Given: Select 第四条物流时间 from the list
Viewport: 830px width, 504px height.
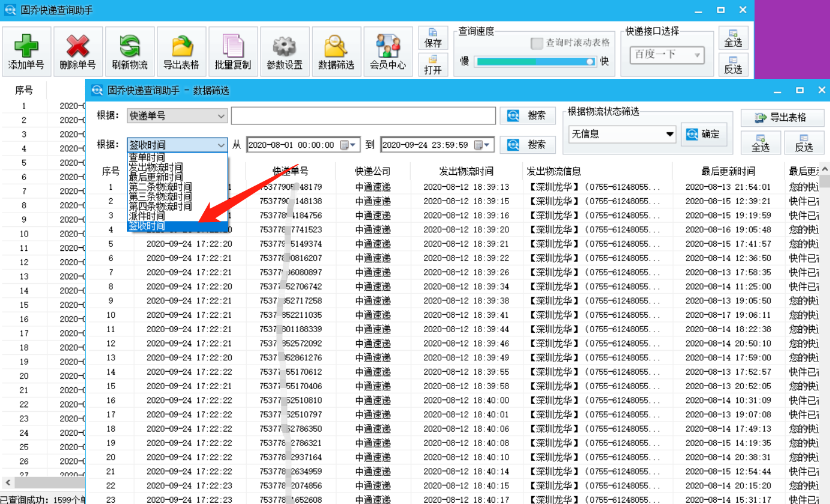Looking at the screenshot, I should click(177, 206).
